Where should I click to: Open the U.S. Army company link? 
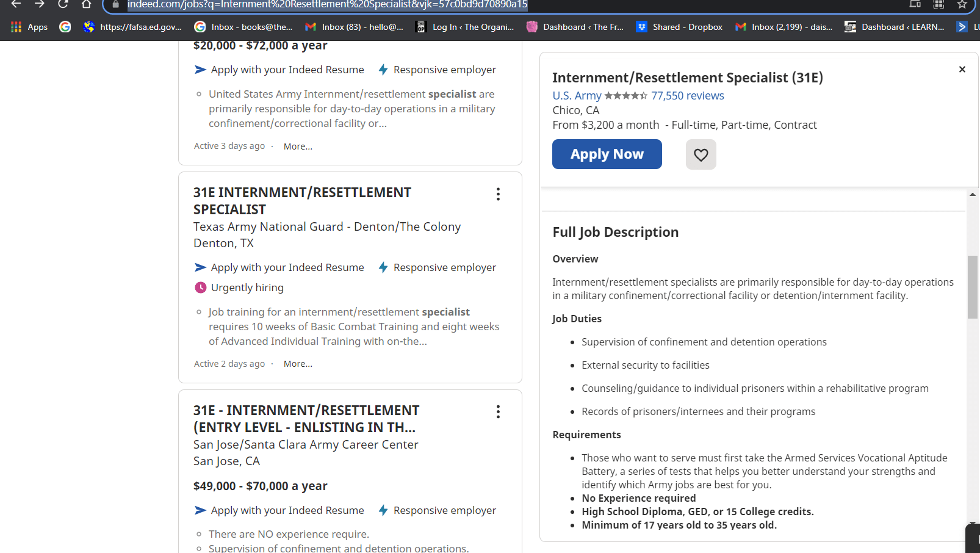[x=577, y=96]
